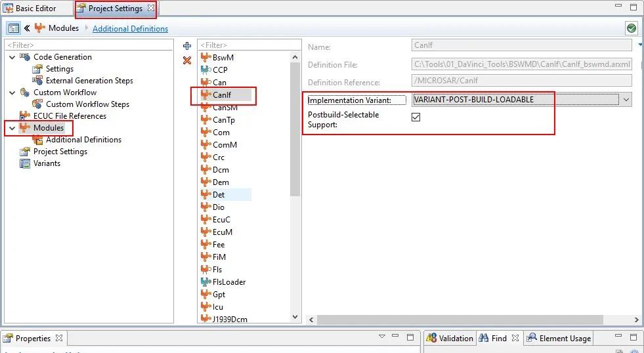The width and height of the screenshot is (644, 353).
Task: Select Project Settings tree item
Action: point(60,152)
